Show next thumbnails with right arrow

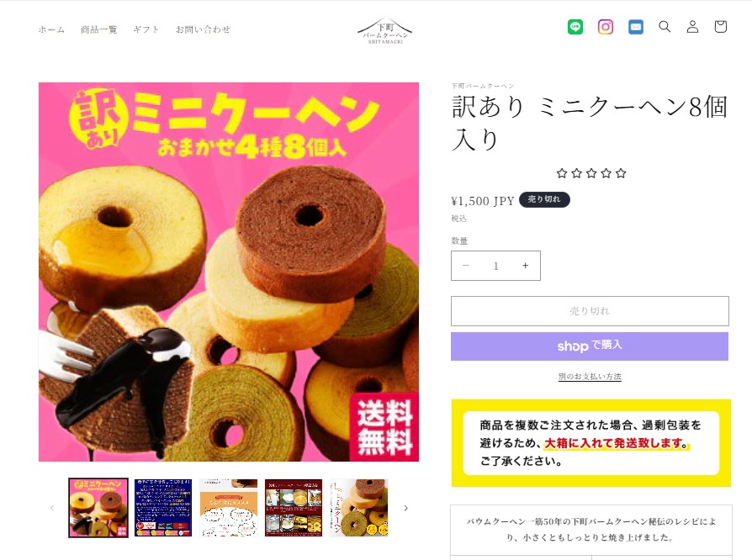click(405, 508)
